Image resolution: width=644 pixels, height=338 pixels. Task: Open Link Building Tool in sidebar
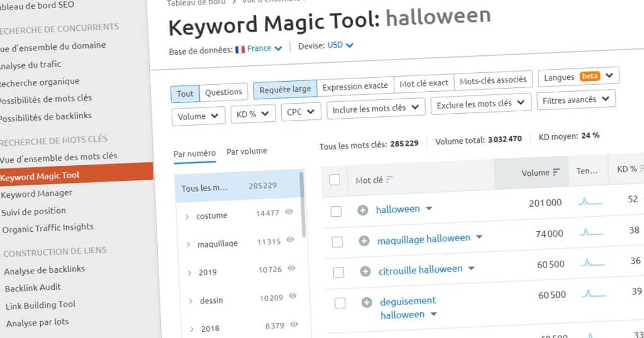tap(41, 305)
